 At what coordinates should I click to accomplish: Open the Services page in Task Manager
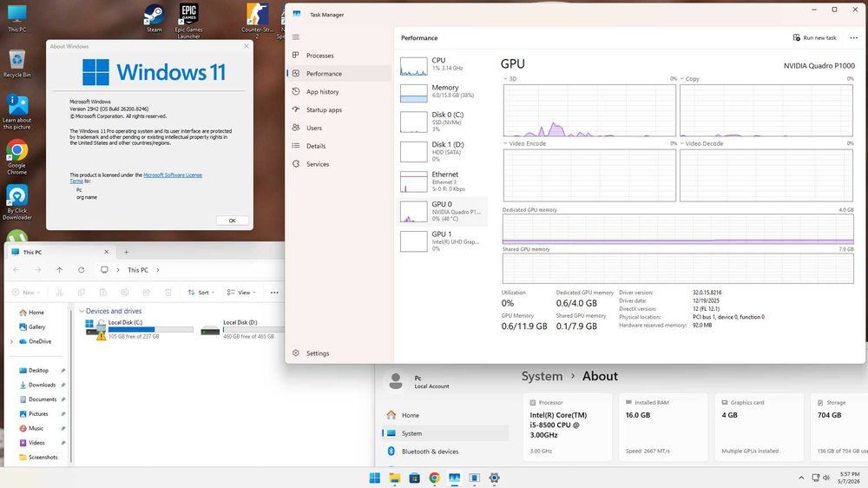[x=339, y=164]
